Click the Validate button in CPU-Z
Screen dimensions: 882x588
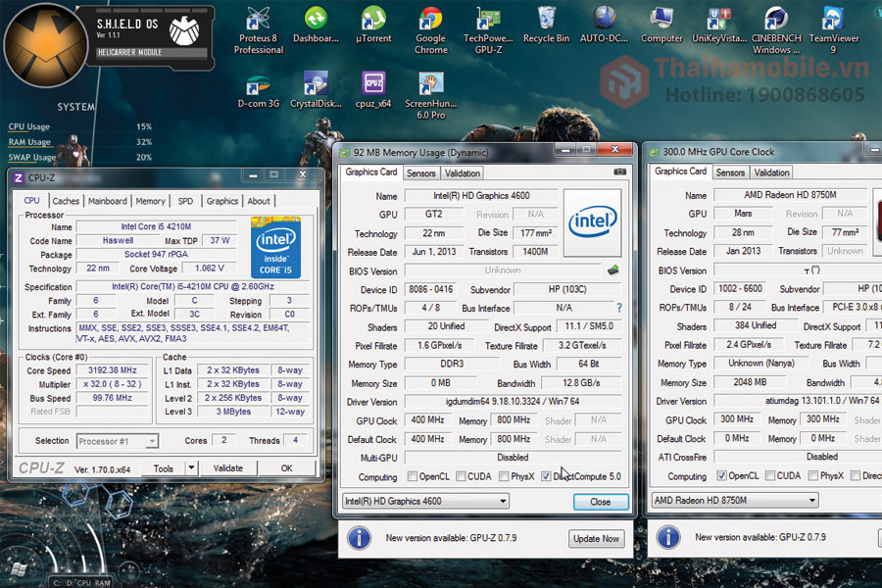click(227, 468)
